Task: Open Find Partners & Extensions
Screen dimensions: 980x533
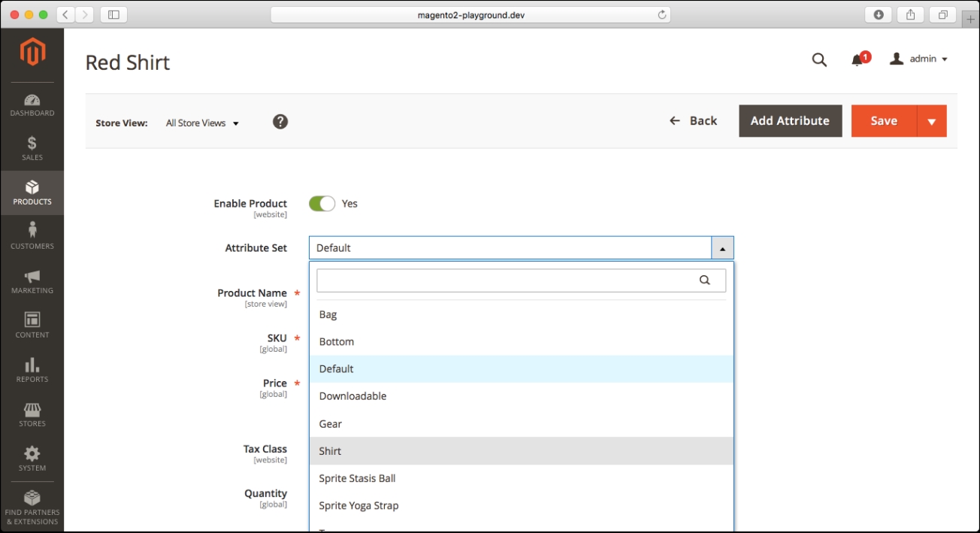Action: point(32,507)
